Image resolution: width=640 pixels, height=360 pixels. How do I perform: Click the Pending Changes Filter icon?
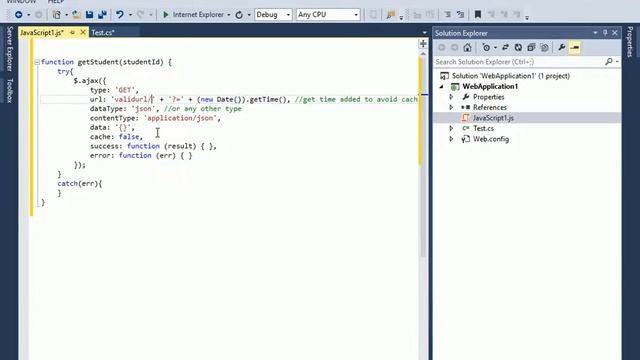point(486,48)
